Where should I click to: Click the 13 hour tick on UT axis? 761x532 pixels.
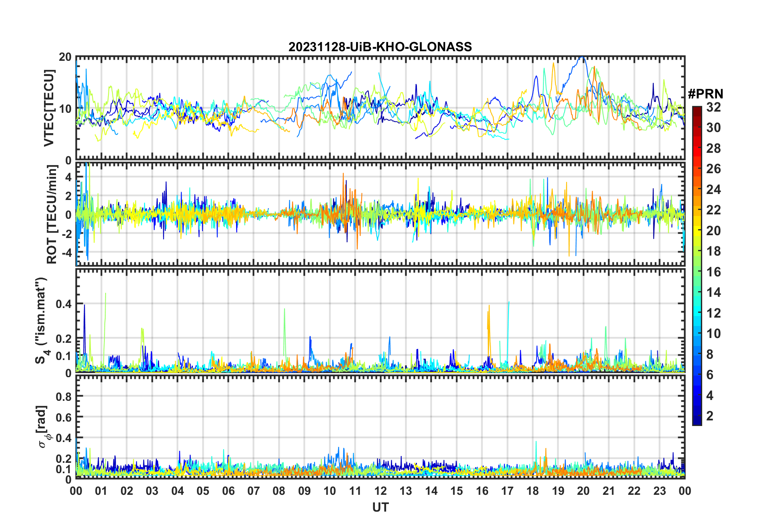coord(406,491)
